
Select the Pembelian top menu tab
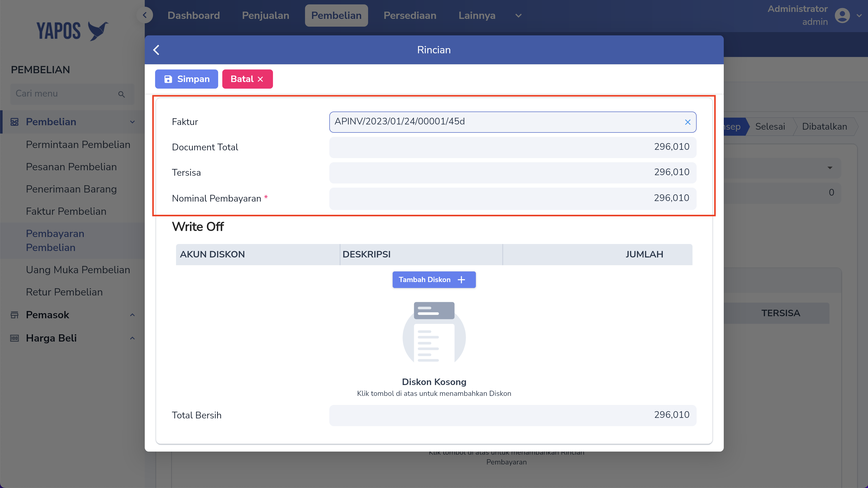pos(336,16)
